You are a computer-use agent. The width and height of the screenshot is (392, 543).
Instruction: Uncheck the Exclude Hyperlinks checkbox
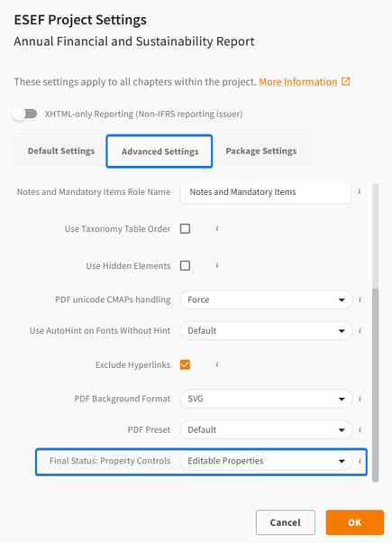pos(185,364)
